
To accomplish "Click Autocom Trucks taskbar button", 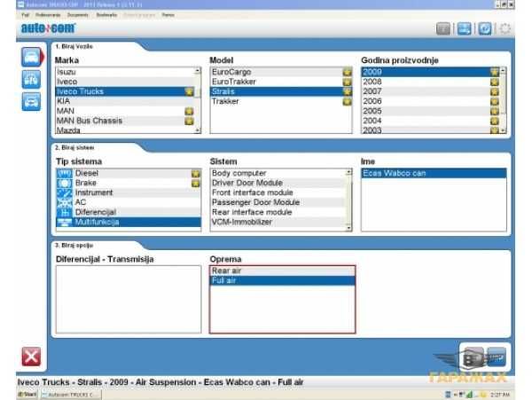I will point(71,395).
